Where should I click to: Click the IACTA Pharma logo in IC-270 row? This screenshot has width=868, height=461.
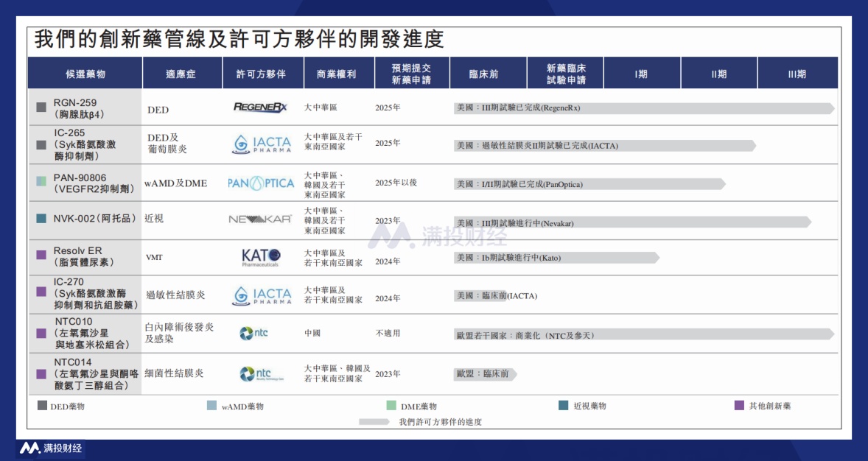click(262, 295)
